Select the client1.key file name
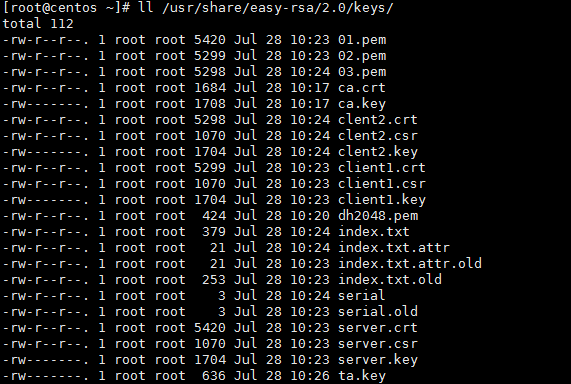 [382, 201]
